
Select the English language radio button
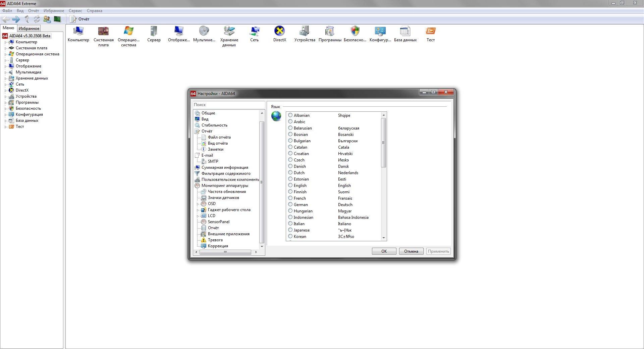coord(290,185)
